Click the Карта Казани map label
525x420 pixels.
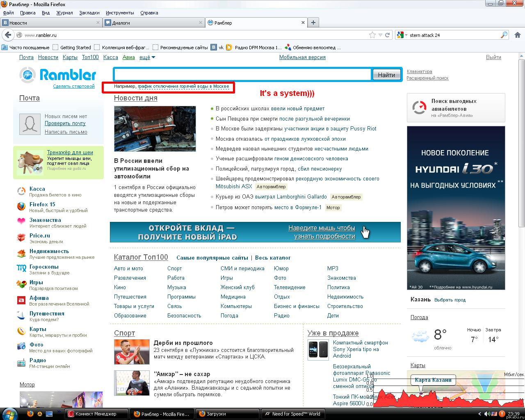coord(433,380)
